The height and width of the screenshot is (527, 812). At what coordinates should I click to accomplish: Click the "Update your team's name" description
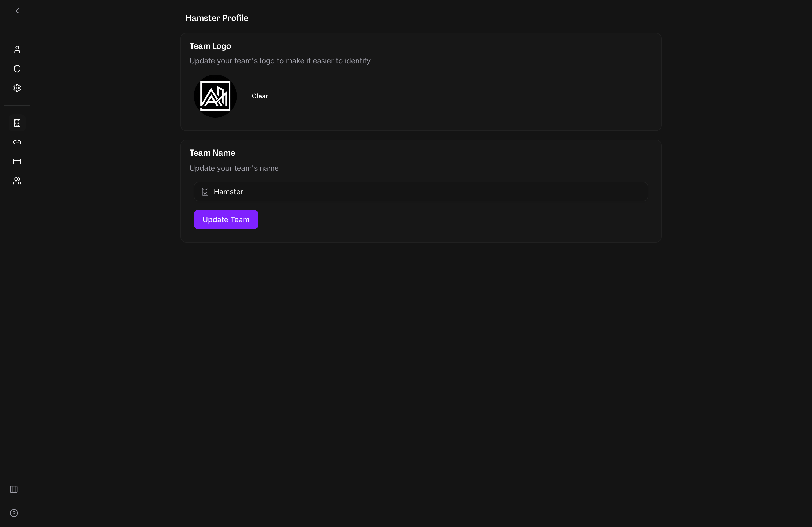234,168
